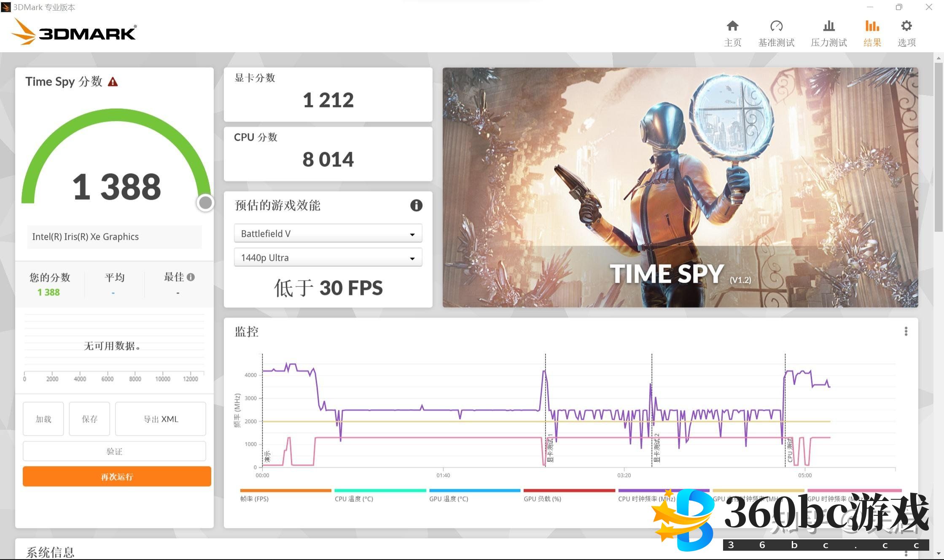Click the 再次运行 orange run again button
Image resolution: width=944 pixels, height=560 pixels.
tap(117, 477)
